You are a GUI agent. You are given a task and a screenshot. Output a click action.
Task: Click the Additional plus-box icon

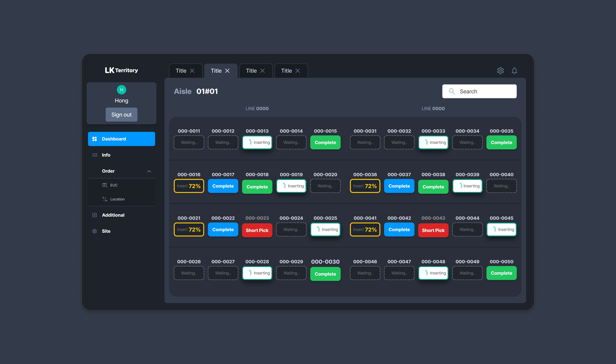(94, 215)
